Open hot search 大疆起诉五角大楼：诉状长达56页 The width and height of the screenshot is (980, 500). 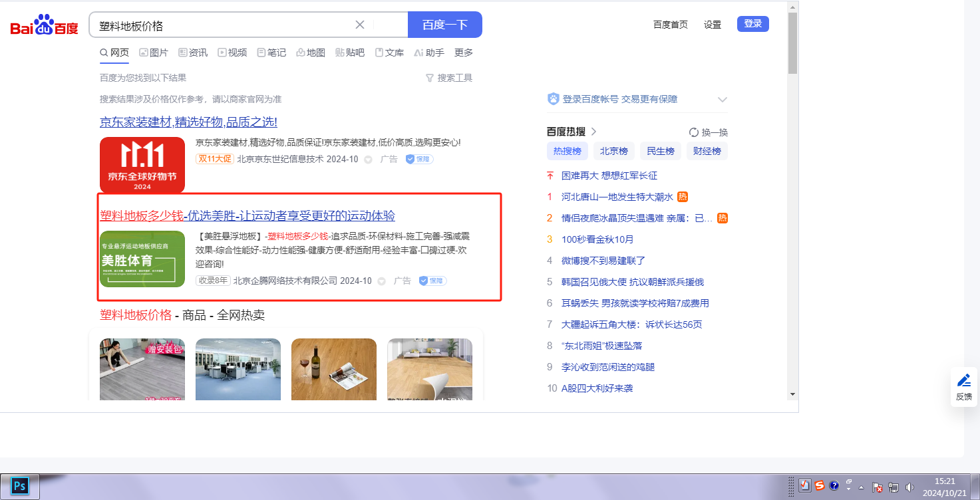(x=632, y=324)
